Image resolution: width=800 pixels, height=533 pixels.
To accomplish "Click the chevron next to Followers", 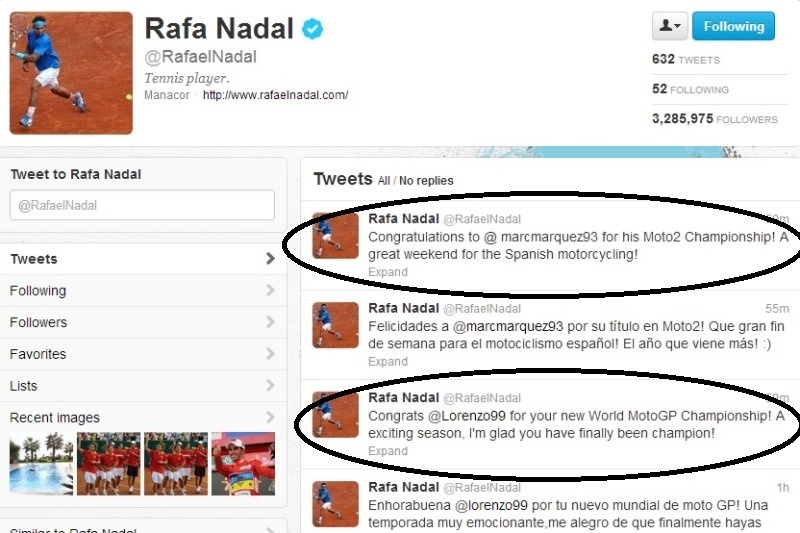I will tap(270, 322).
